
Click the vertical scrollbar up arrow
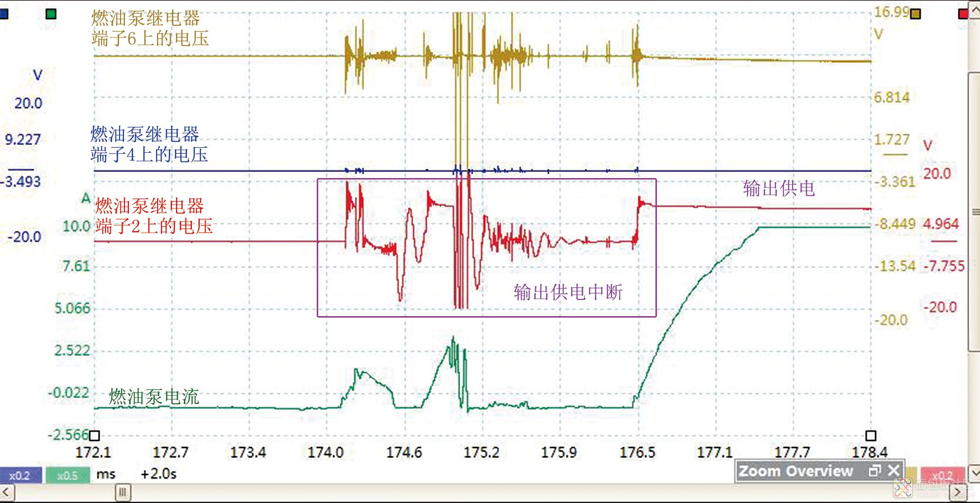(x=974, y=10)
